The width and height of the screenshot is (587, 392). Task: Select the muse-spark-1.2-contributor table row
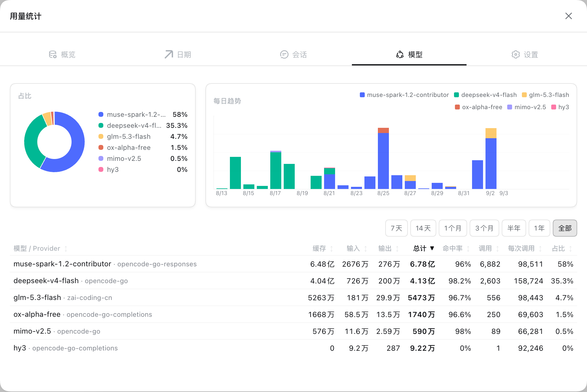coord(293,264)
